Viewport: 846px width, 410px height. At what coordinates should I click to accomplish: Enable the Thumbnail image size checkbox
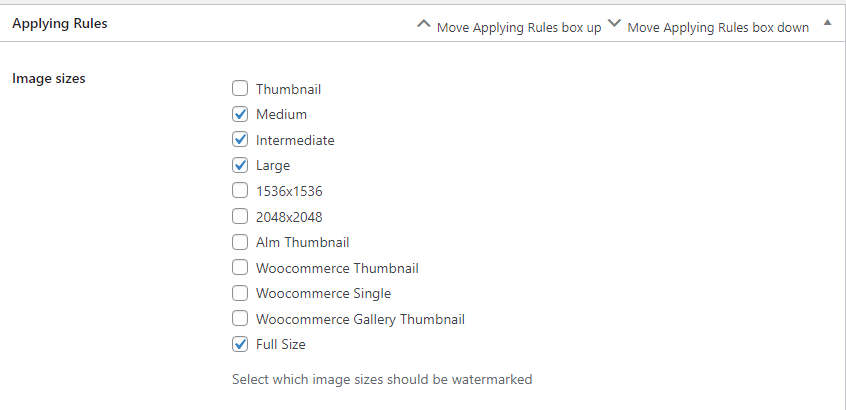click(240, 88)
